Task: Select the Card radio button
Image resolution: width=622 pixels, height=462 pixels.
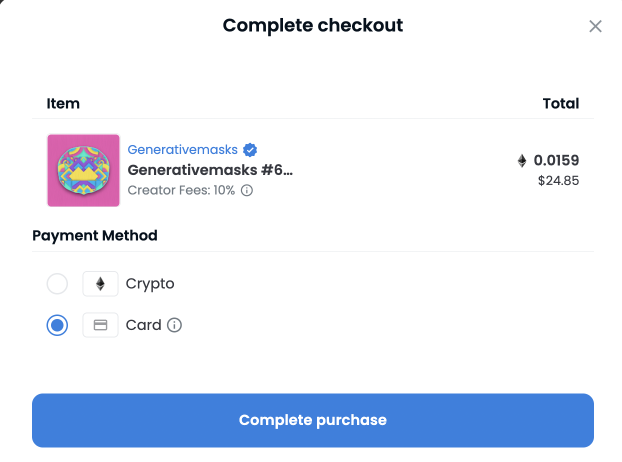Action: tap(58, 325)
